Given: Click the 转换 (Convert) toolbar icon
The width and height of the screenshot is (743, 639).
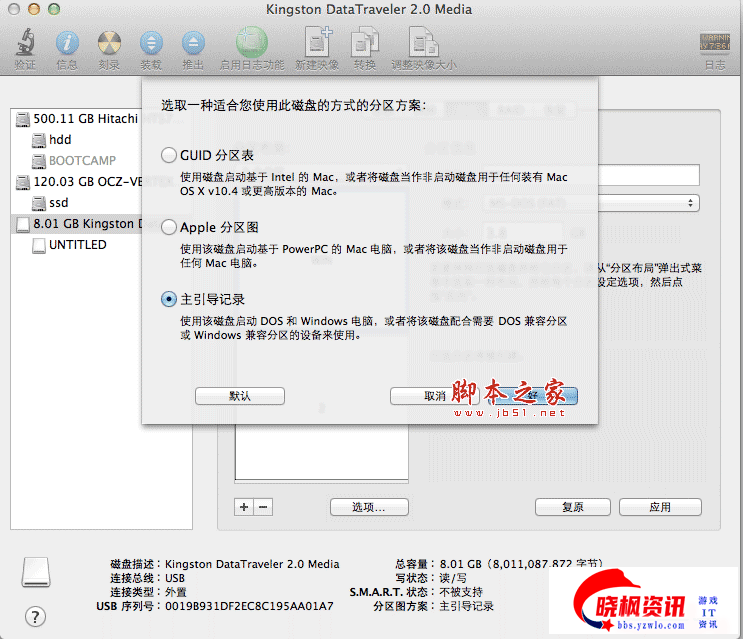Looking at the screenshot, I should coord(364,44).
